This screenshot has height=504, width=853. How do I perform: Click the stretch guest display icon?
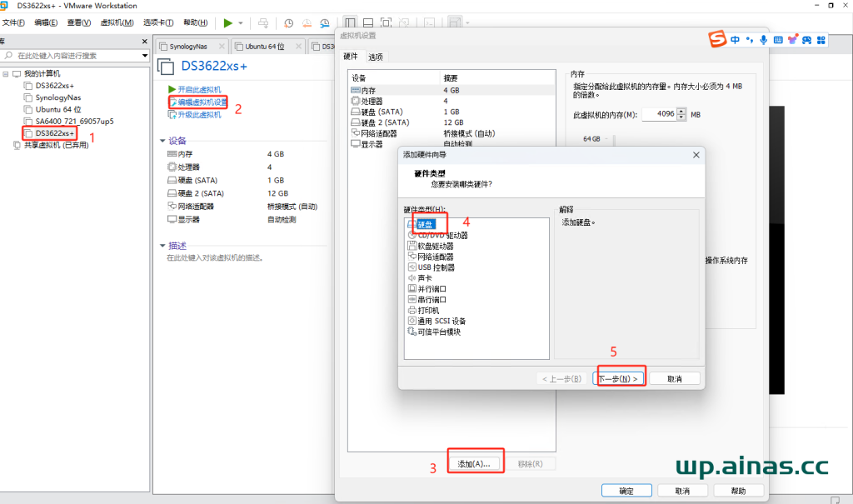pos(455,22)
